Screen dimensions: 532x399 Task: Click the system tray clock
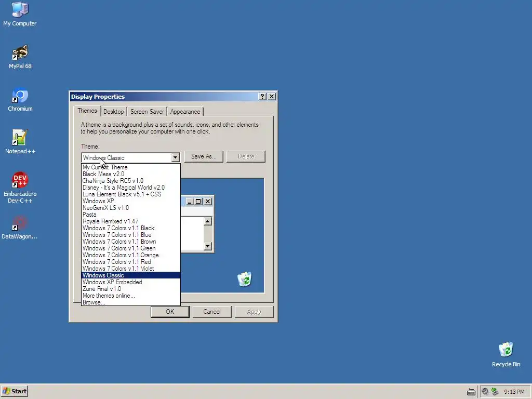tap(514, 392)
